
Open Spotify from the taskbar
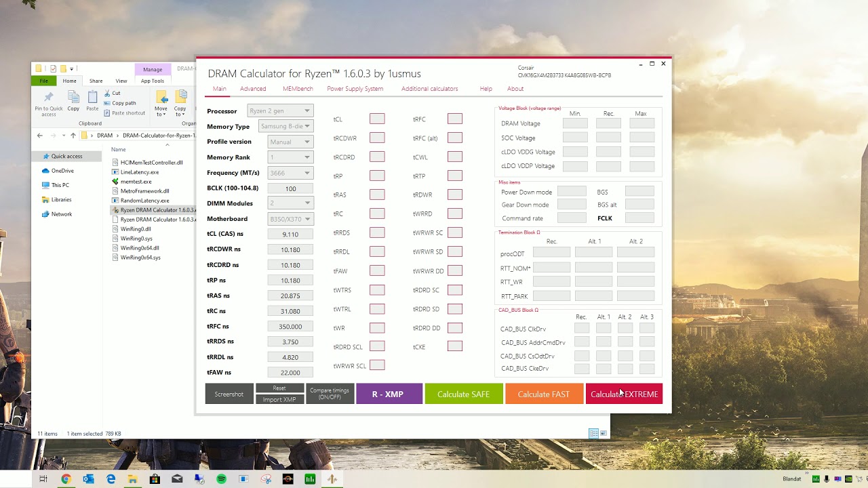[221, 479]
